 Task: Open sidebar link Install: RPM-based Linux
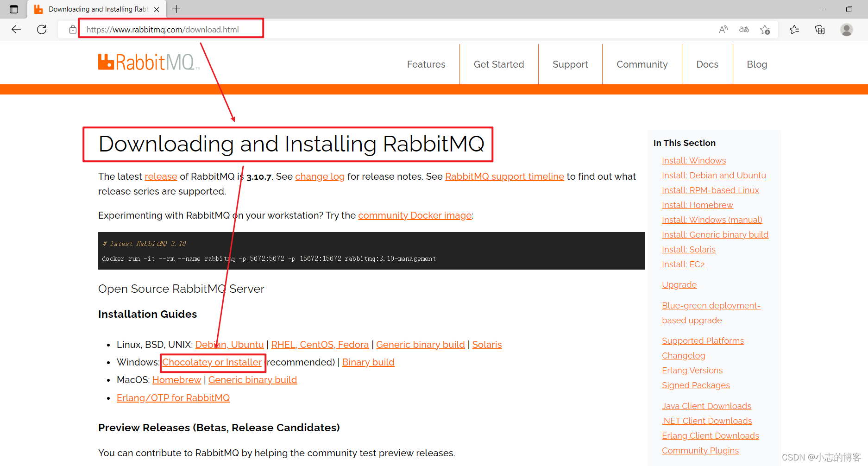(711, 190)
